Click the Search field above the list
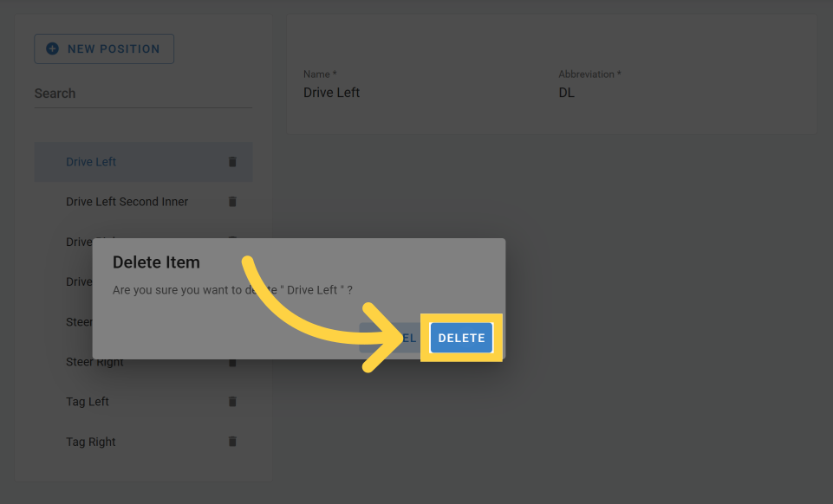Image resolution: width=833 pixels, height=504 pixels. click(143, 94)
